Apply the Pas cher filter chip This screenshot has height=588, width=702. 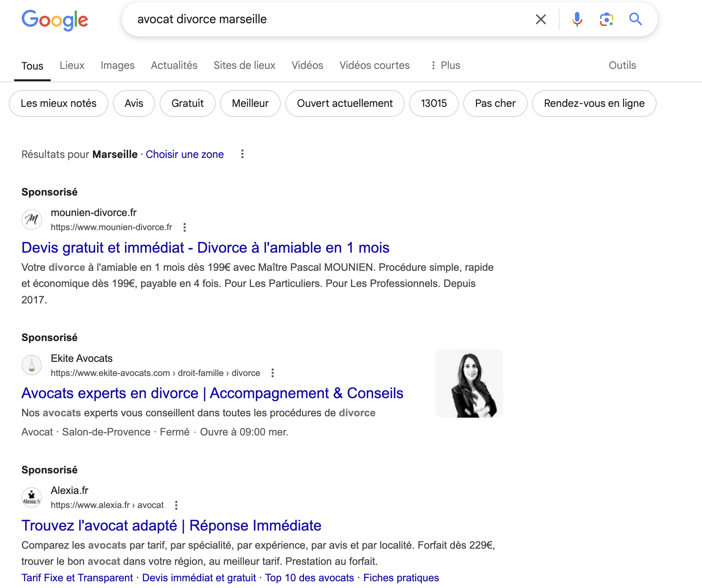(x=495, y=103)
